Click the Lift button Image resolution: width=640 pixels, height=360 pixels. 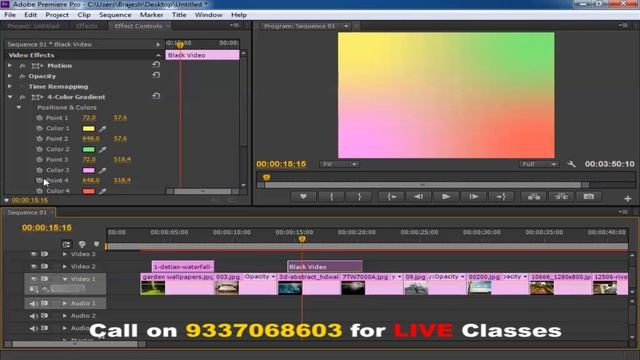tap(533, 197)
